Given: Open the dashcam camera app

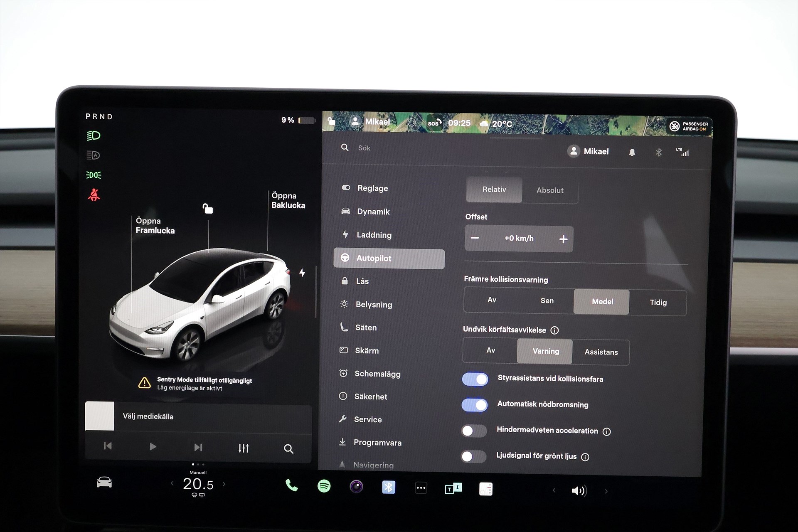Looking at the screenshot, I should click(x=356, y=486).
